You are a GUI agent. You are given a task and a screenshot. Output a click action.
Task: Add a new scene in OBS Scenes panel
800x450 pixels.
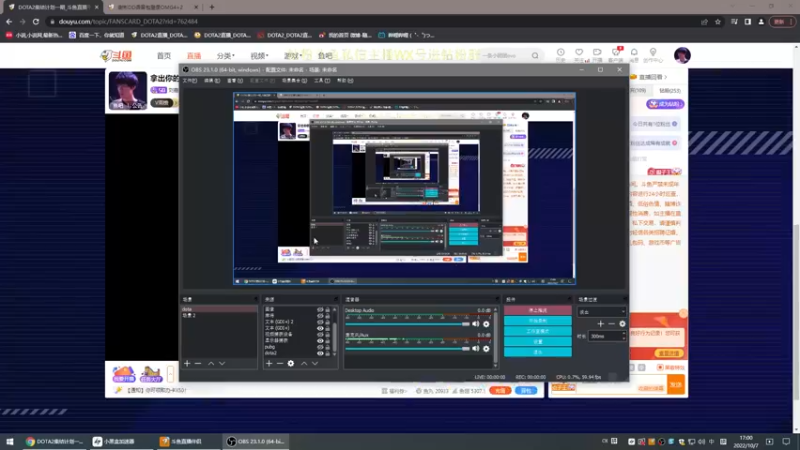(187, 363)
